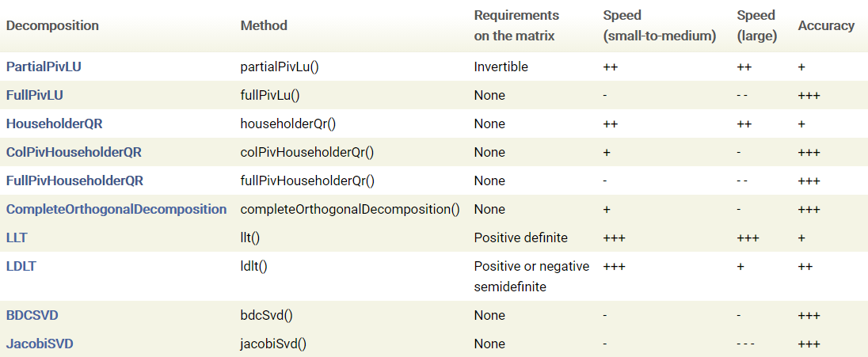
Task: Follow the FullPivHouseholderQR link
Action: coord(74,180)
